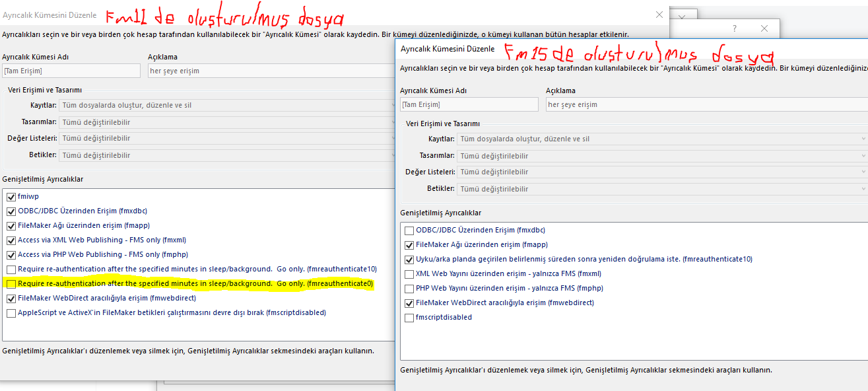
Task: Check XML Web Yayını üzerinden erişim (fmxml)
Action: pyautogui.click(x=409, y=274)
